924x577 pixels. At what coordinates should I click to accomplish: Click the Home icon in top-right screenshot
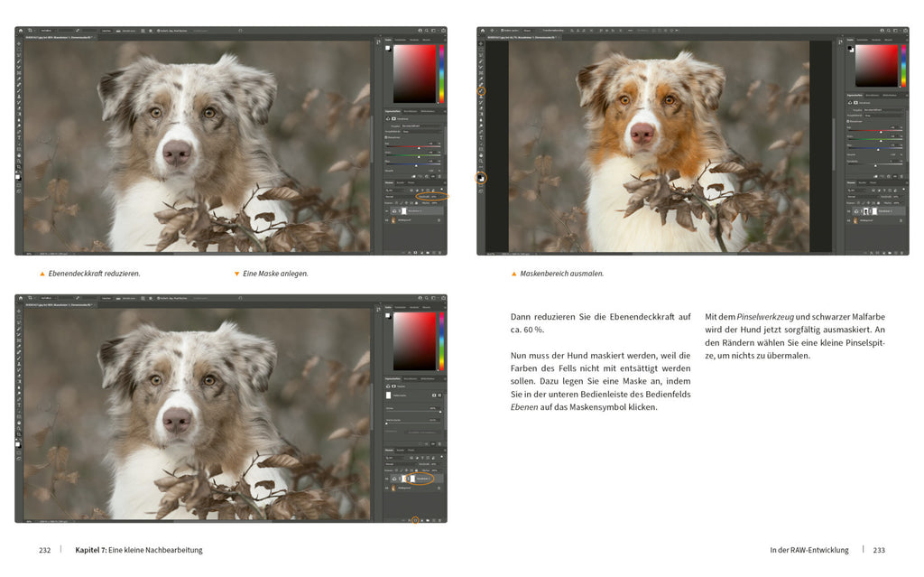482,31
